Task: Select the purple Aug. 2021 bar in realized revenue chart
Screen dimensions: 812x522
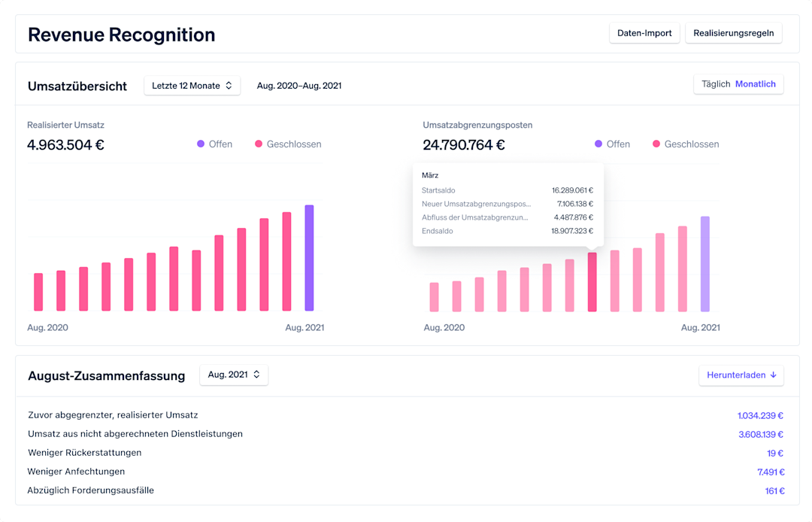Action: 308,256
